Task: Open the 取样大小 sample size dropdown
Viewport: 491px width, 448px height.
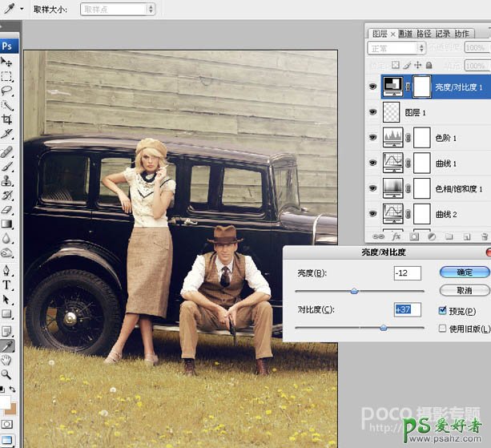Action: (118, 9)
